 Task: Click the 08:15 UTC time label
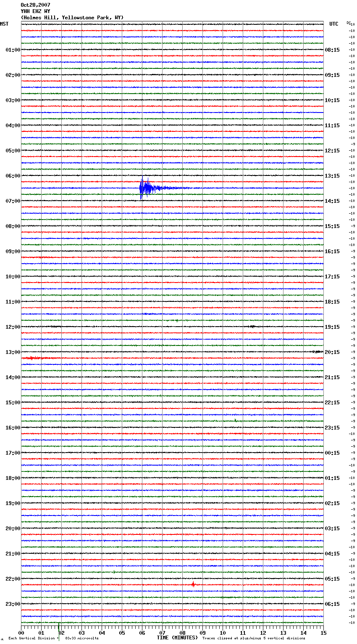click(332, 50)
